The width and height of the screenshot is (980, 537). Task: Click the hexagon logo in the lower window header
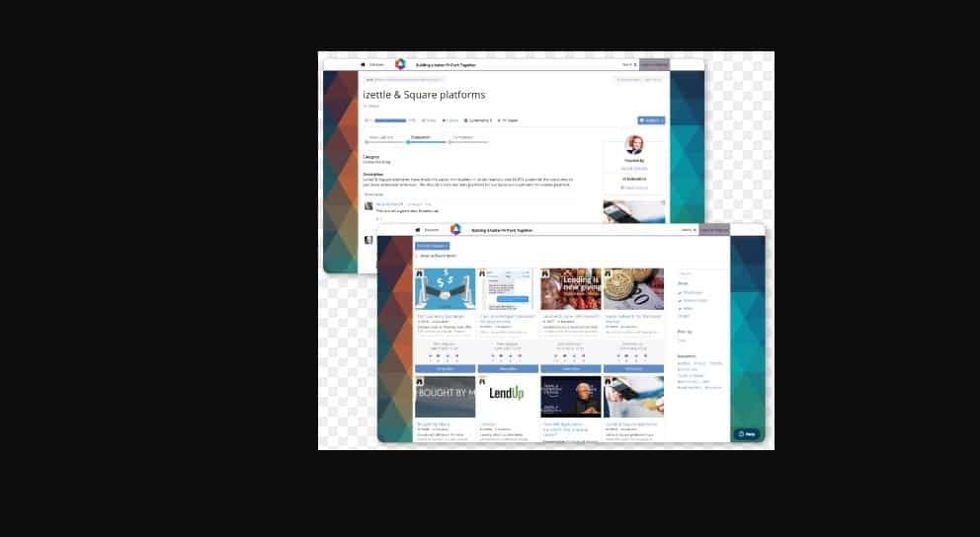point(455,229)
